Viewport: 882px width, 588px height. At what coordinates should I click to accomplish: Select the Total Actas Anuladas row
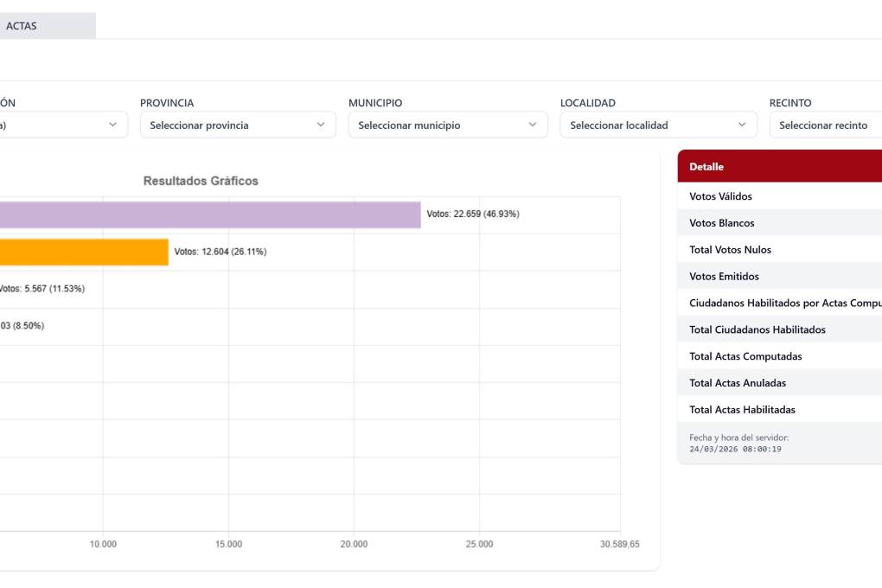click(778, 383)
